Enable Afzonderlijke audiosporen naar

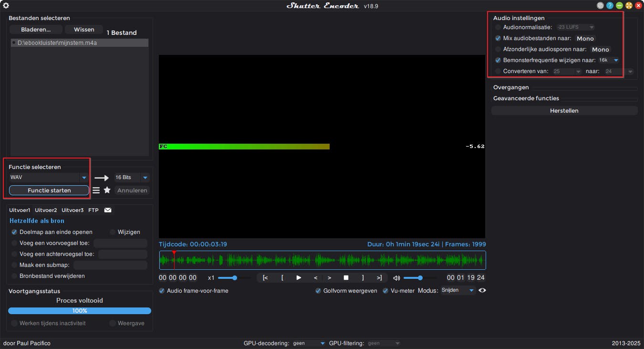click(498, 49)
